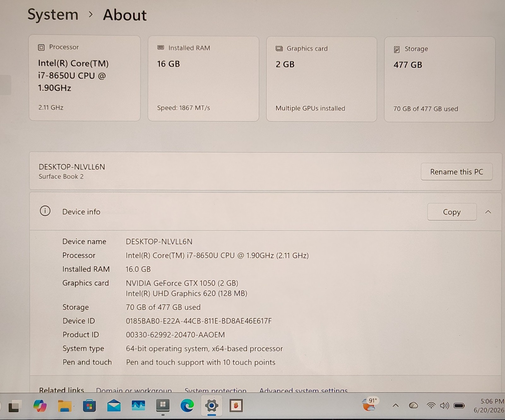Select the 16.0 GB Installed RAM value
This screenshot has width=505, height=420.
(x=138, y=269)
